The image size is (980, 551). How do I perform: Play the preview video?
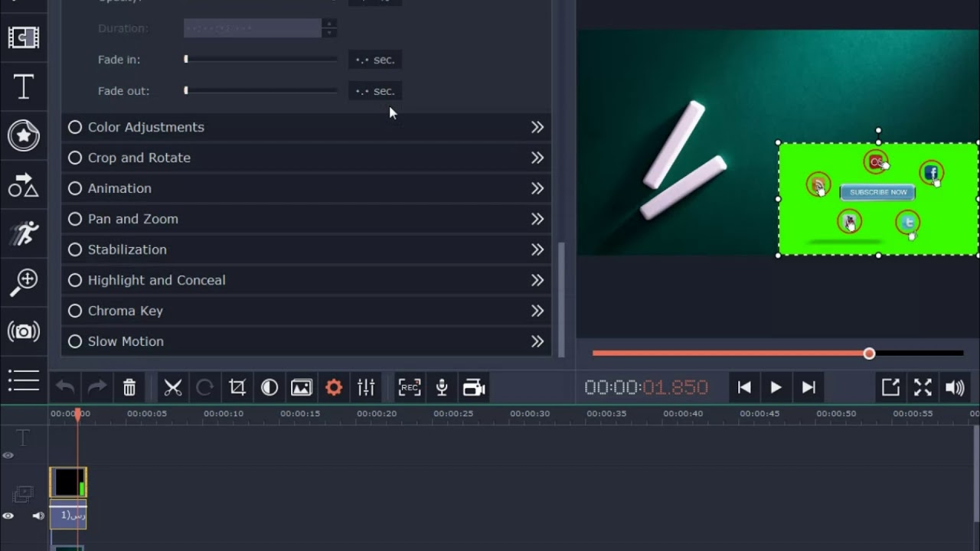[776, 388]
